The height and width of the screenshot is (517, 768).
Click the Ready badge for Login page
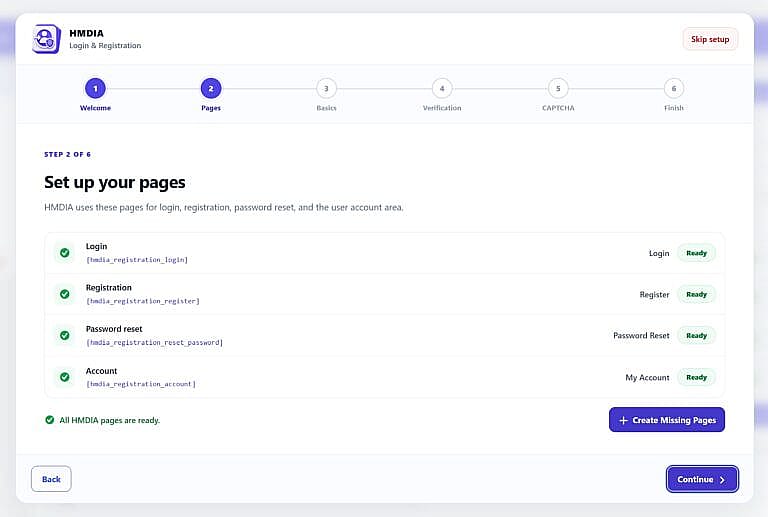point(696,253)
